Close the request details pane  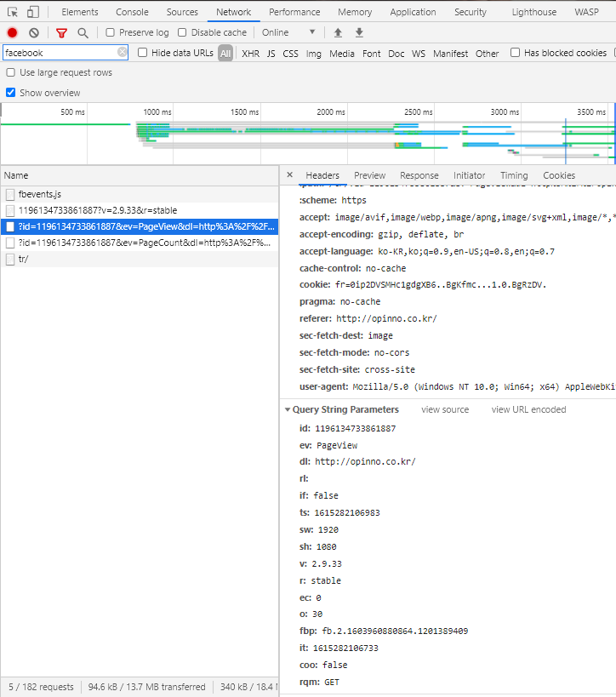pyautogui.click(x=289, y=174)
